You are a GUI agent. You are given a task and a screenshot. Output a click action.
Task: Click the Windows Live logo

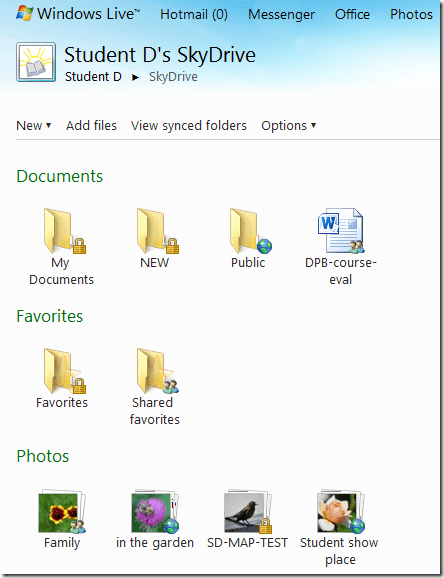[78, 14]
